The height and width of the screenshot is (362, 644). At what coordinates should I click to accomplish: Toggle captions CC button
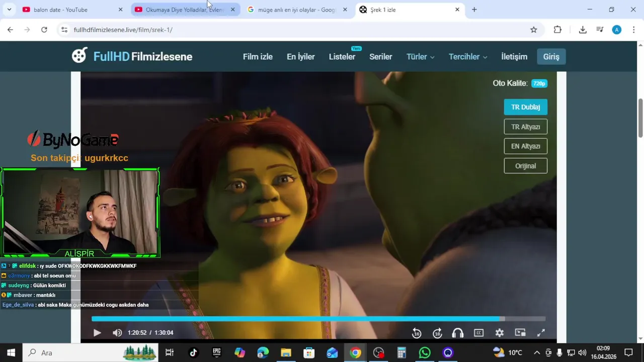point(478,333)
